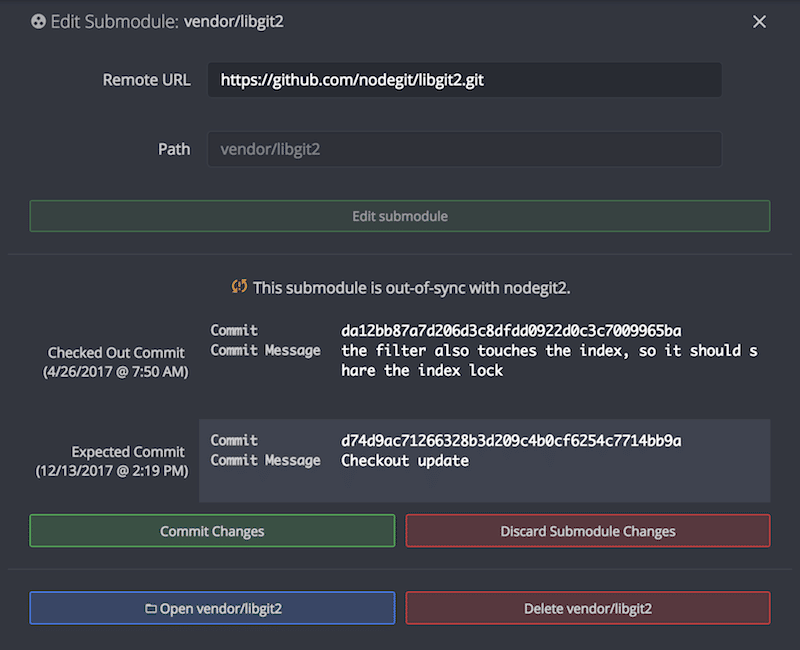Screen dimensions: 800x650
Task: Open vendor/libgit2 with the blue button
Action: (x=212, y=608)
